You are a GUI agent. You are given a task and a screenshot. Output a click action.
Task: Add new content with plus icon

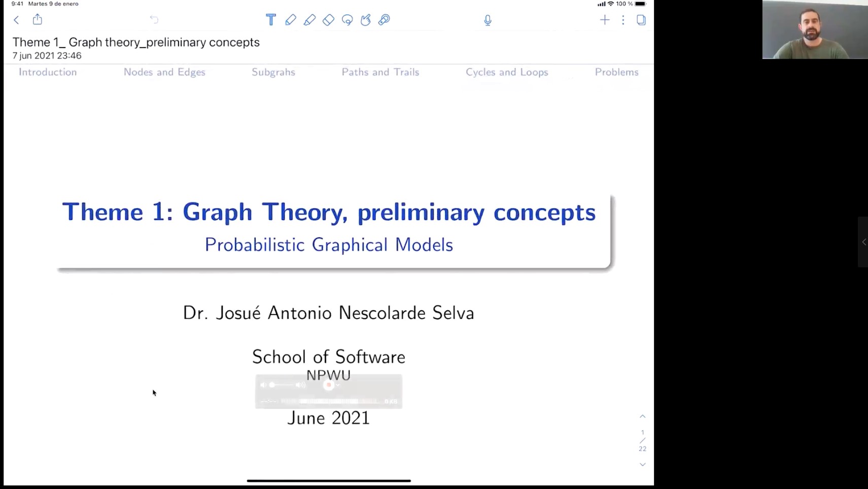point(605,20)
